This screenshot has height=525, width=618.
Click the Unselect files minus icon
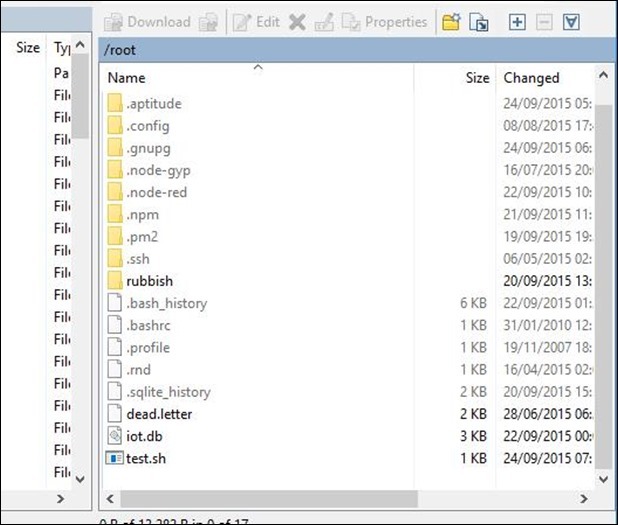point(544,22)
